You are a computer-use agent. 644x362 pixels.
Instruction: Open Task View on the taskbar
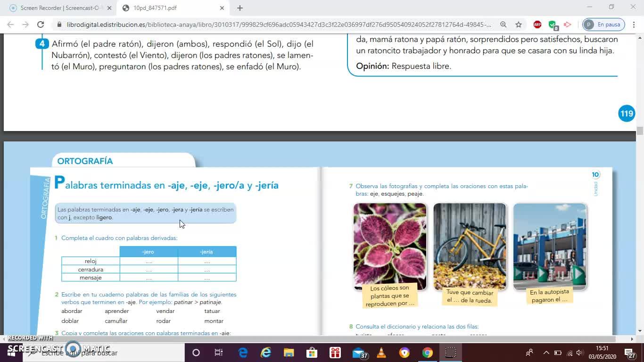coord(219,353)
